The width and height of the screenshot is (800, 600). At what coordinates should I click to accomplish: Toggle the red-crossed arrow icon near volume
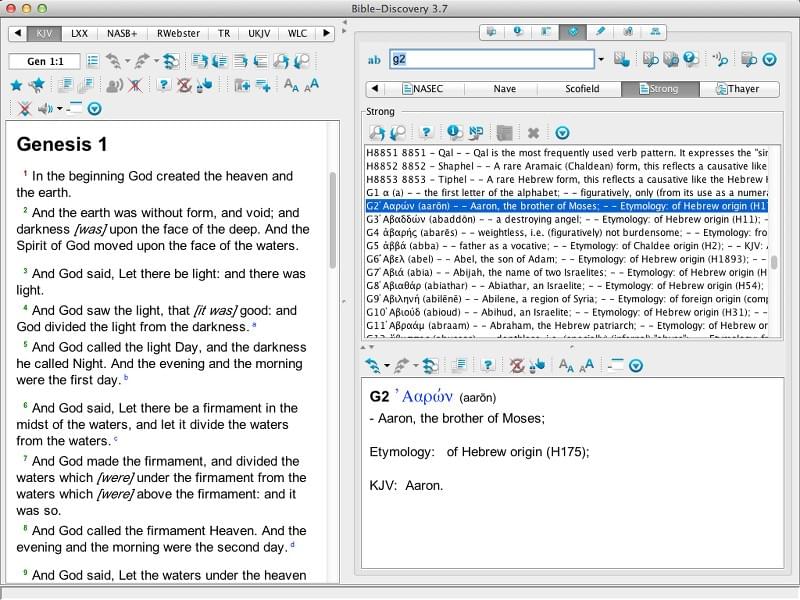coord(24,109)
